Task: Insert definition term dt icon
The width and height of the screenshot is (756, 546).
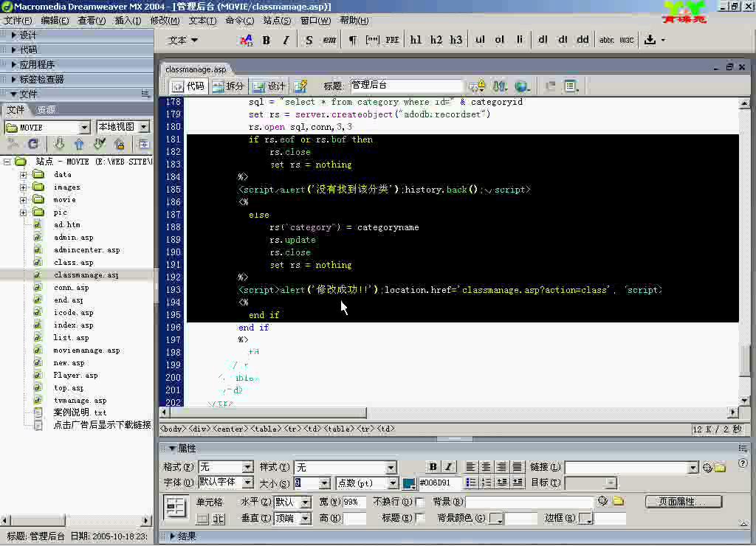Action: pos(563,41)
